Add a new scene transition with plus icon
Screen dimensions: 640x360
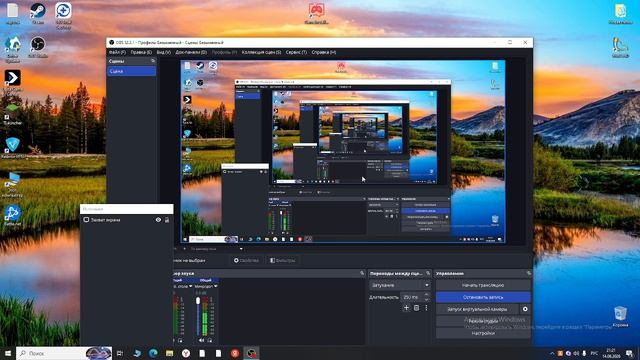(406, 308)
